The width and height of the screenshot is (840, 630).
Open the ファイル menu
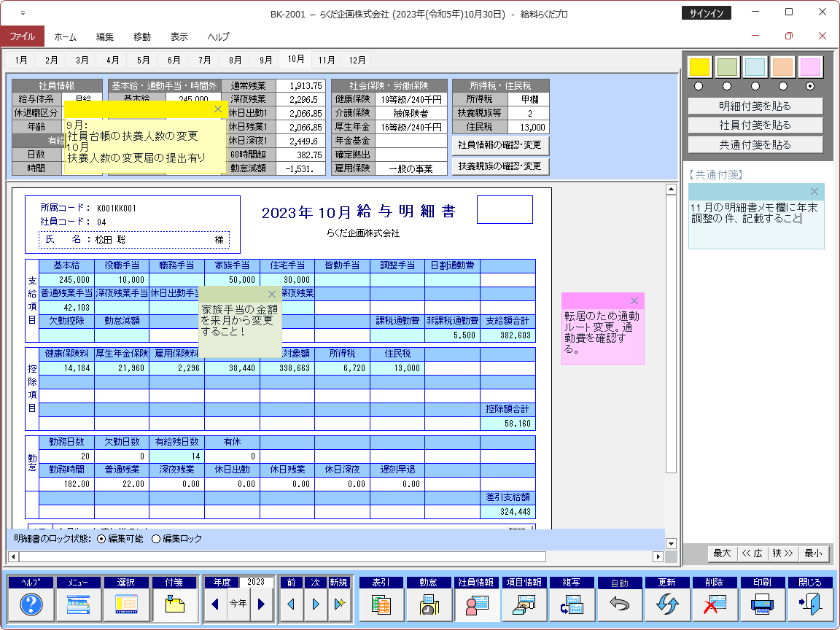22,36
